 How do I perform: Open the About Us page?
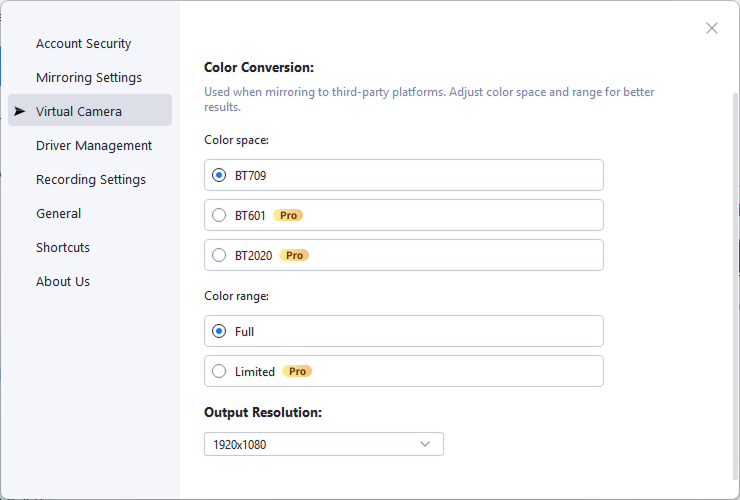tap(63, 282)
